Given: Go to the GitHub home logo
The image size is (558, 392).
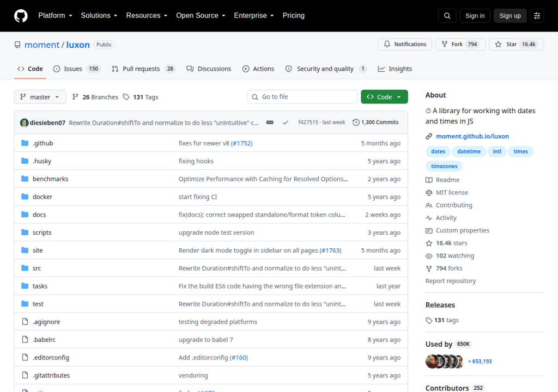Looking at the screenshot, I should coord(21,16).
